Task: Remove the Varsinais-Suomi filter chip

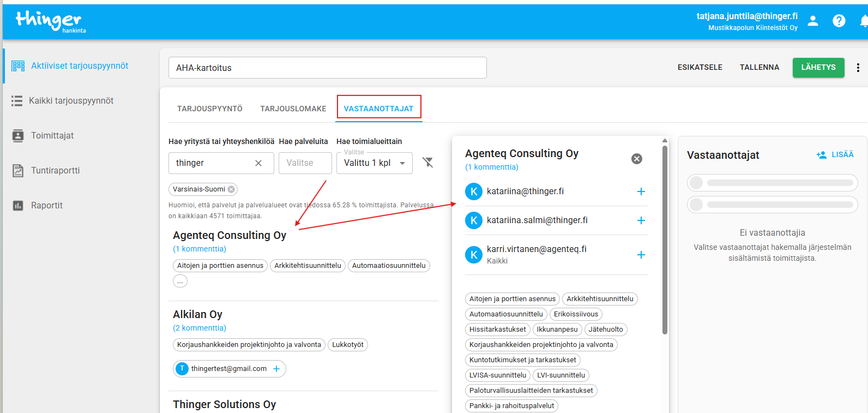Action: pyautogui.click(x=231, y=189)
